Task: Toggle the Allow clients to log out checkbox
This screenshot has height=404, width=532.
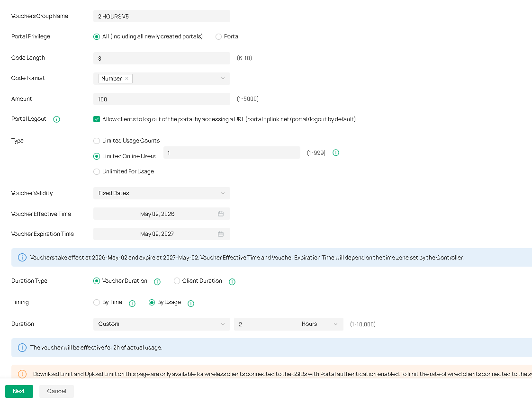Action: pos(97,119)
